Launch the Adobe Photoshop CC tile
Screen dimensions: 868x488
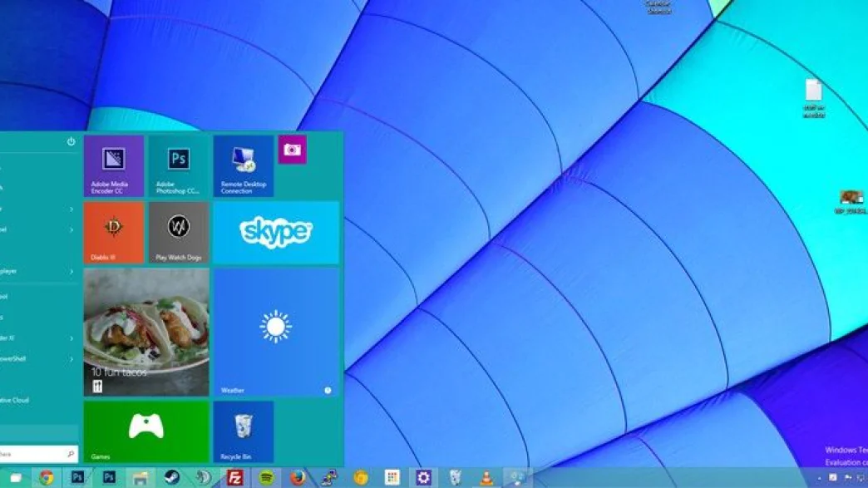point(178,165)
